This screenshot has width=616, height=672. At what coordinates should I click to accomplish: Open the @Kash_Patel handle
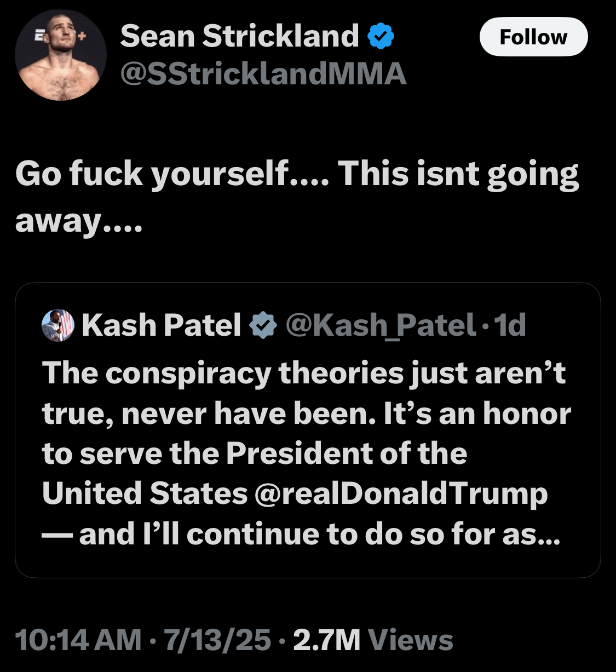point(381,325)
